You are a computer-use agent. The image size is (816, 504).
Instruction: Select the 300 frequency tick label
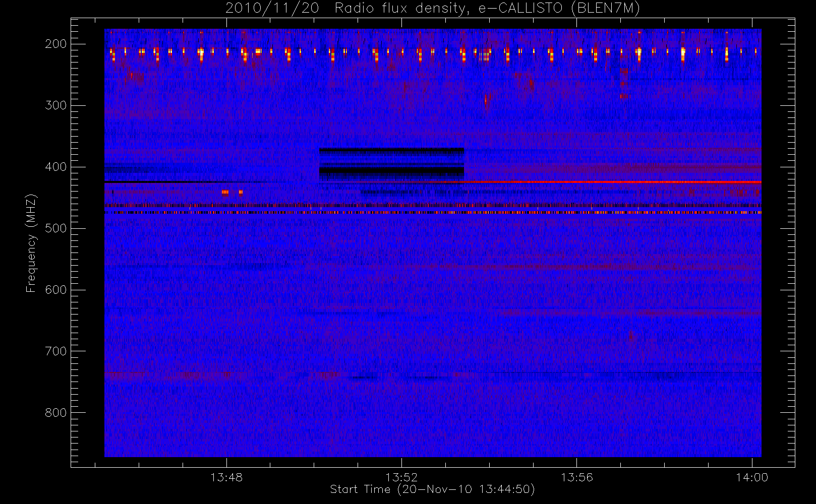[56, 105]
